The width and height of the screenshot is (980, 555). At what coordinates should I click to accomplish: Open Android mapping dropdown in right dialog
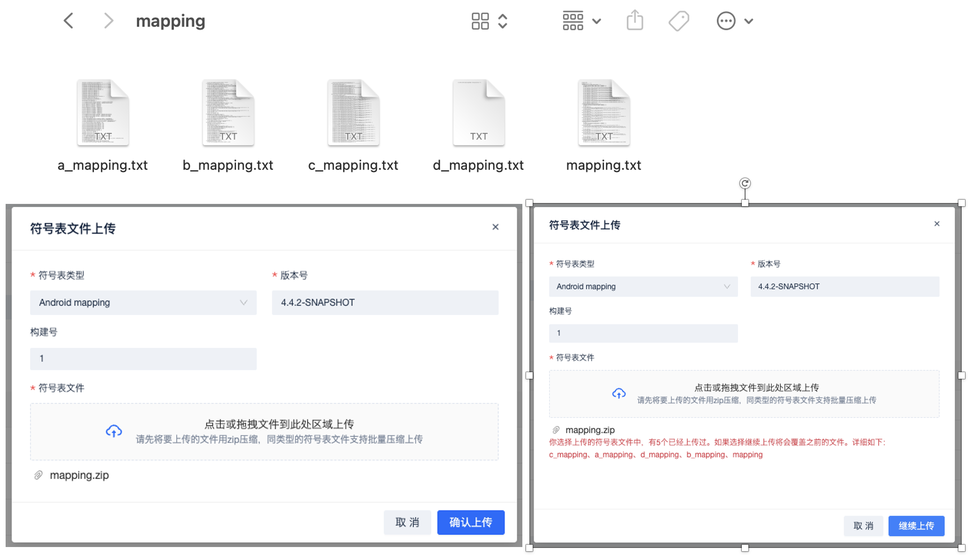643,286
